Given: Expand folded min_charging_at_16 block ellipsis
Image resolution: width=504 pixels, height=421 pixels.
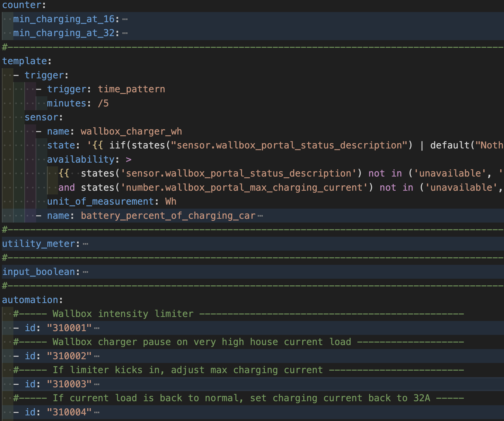Looking at the screenshot, I should coord(125,19).
